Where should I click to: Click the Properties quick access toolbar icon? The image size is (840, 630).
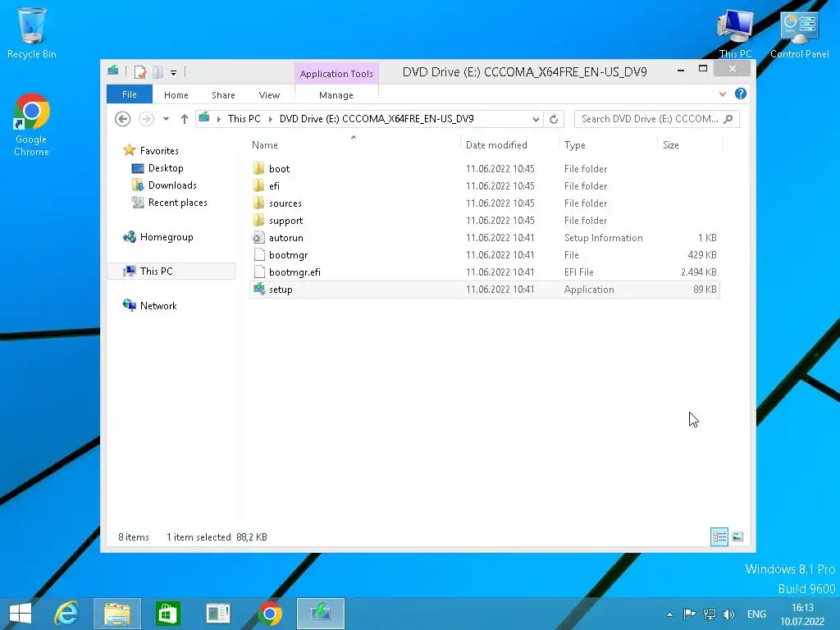140,72
